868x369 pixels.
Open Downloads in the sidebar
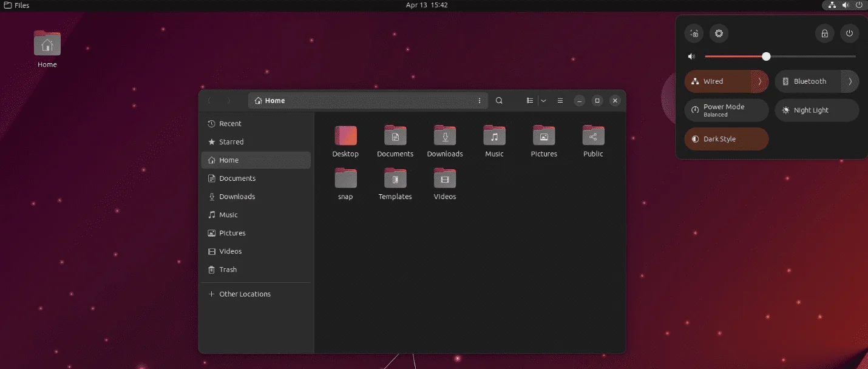[x=256, y=197]
